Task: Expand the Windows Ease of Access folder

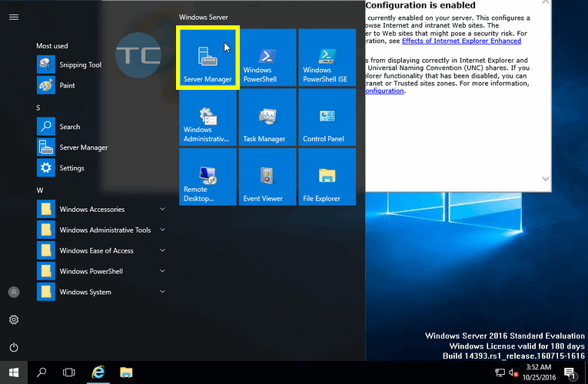Action: click(102, 250)
